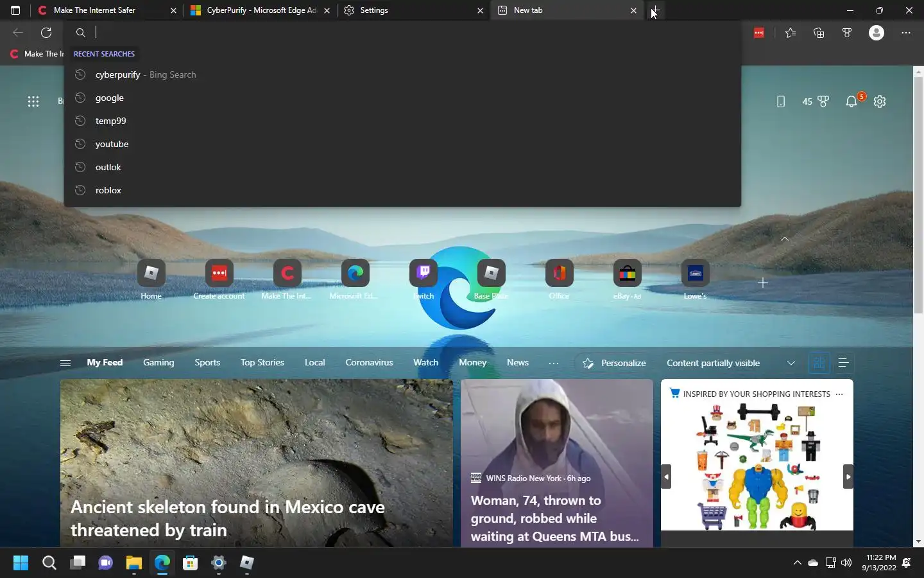Image resolution: width=924 pixels, height=578 pixels.
Task: Open the tab actions menu icon
Action: pos(15,10)
